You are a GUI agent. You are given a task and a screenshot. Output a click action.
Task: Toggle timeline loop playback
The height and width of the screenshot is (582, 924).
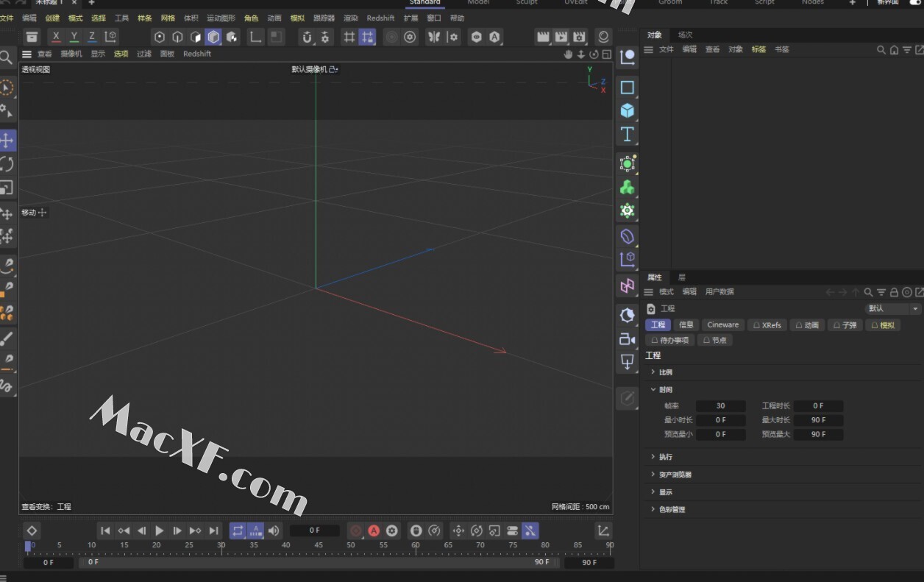click(238, 530)
